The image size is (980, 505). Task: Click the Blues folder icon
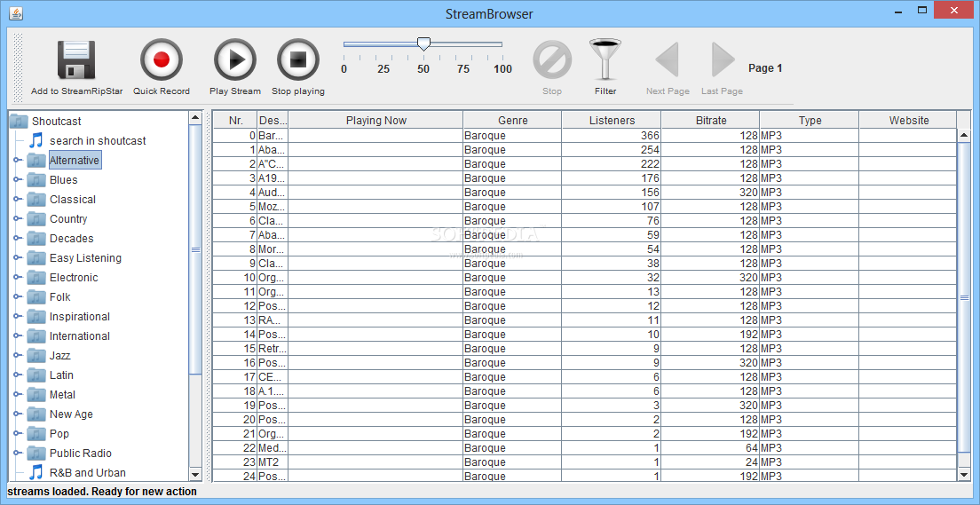(37, 180)
